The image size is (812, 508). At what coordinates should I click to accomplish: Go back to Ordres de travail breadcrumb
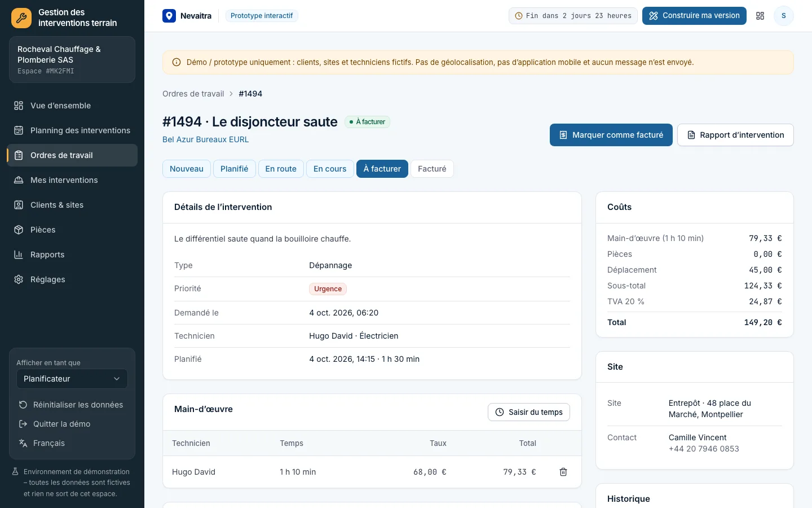[193, 94]
